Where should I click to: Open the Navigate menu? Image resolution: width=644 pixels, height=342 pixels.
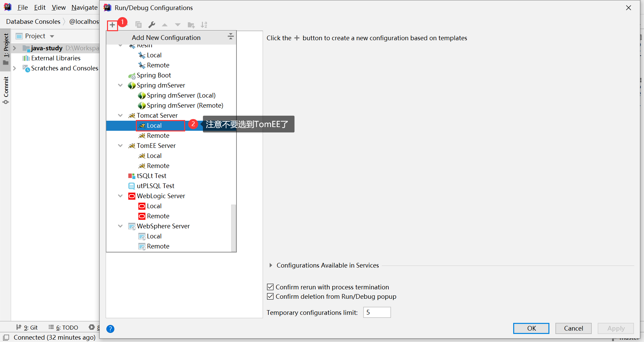pos(85,7)
